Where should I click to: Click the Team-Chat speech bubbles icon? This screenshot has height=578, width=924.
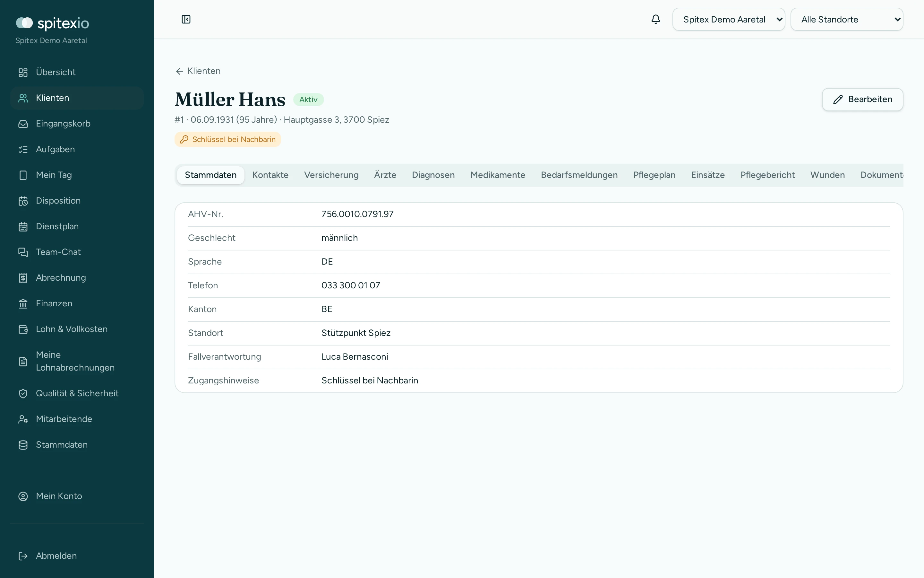coord(23,252)
